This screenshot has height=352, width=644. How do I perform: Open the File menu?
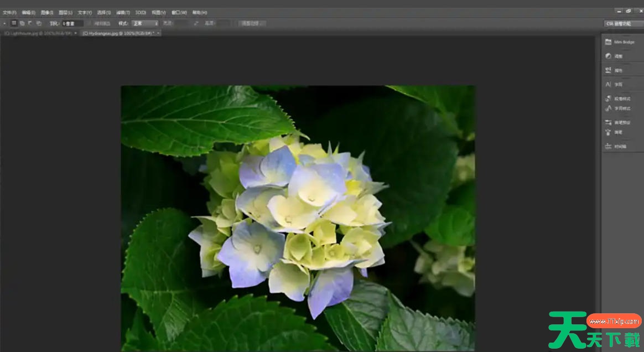pyautogui.click(x=9, y=12)
